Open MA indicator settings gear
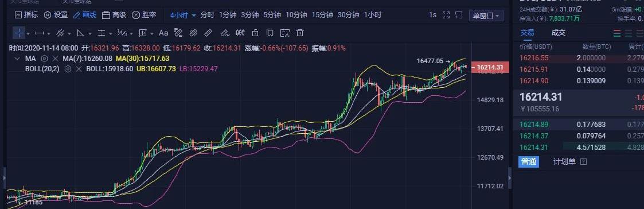Viewport: 644px width, 209px height. 44,59
